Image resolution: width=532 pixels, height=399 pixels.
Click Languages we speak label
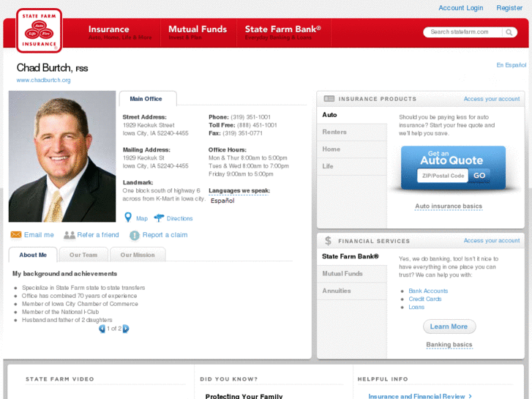(239, 191)
